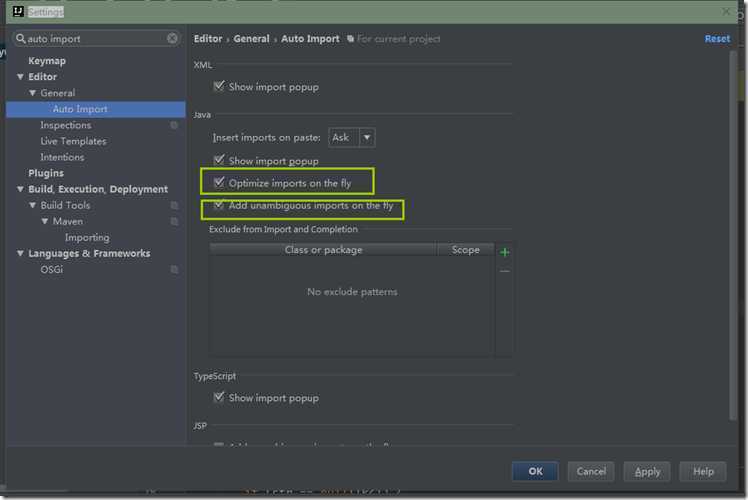Screen dimensions: 748x500
Task: Click the Scope column header
Action: pyautogui.click(x=466, y=250)
